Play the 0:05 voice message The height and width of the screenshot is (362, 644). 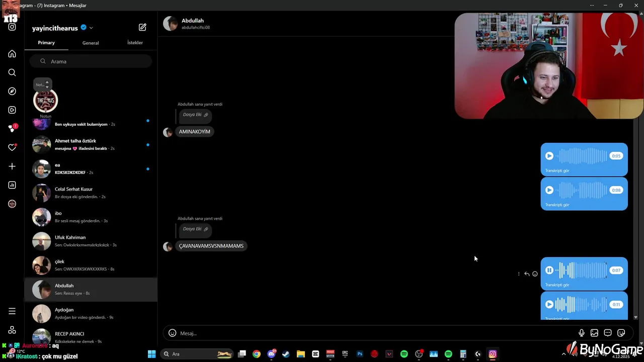coord(549,156)
